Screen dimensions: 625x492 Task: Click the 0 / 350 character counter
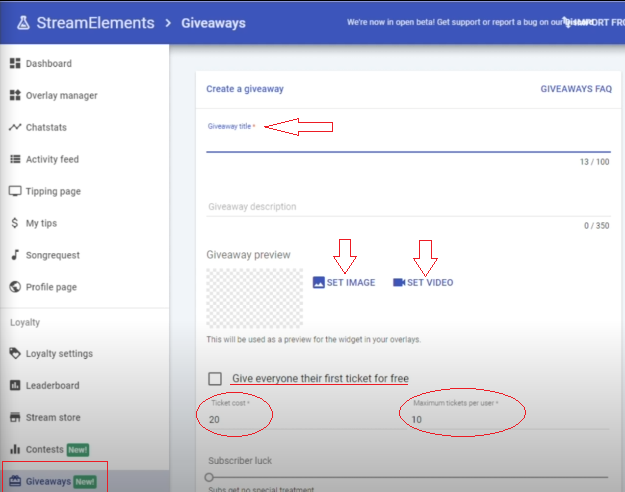click(596, 226)
